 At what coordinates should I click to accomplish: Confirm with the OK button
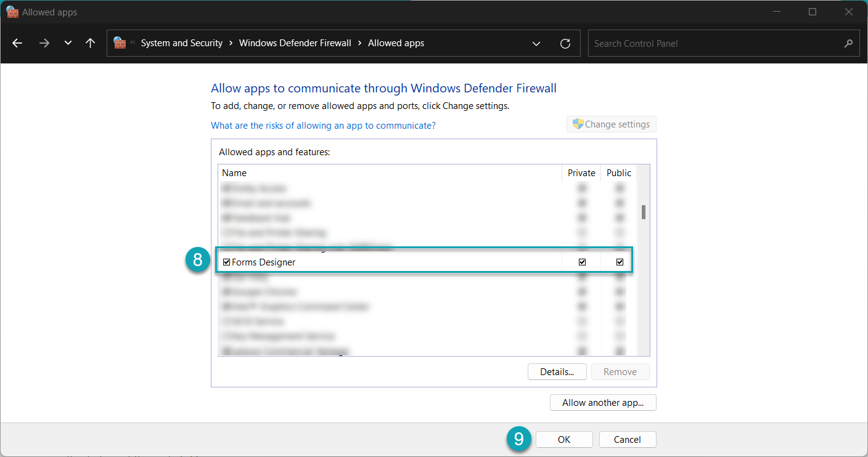coord(564,439)
